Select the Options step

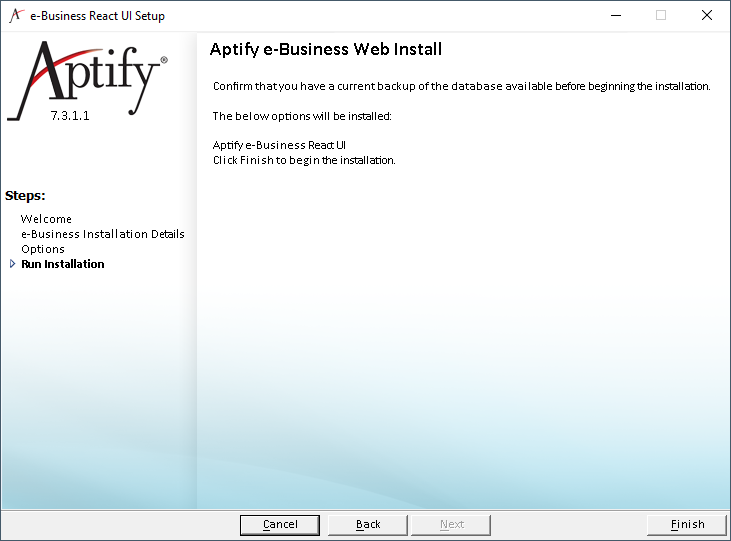pos(43,249)
